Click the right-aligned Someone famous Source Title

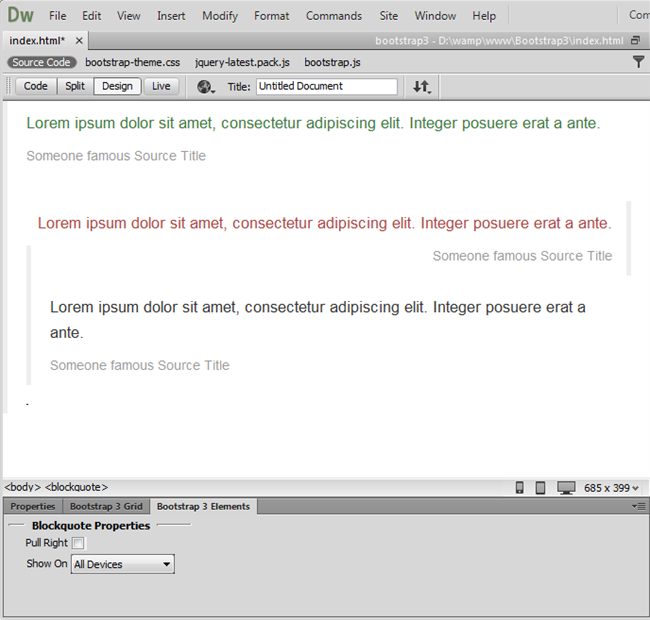(522, 256)
